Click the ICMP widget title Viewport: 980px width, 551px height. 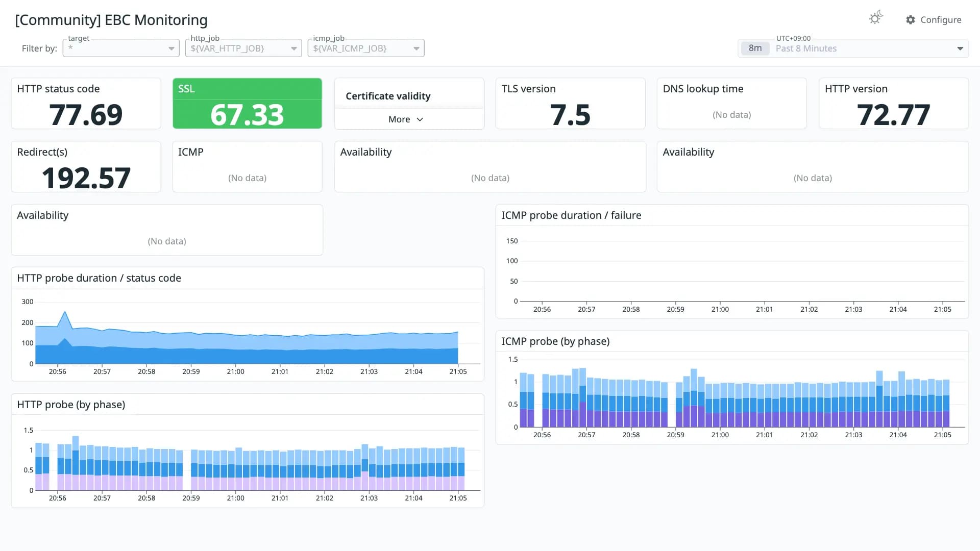190,152
